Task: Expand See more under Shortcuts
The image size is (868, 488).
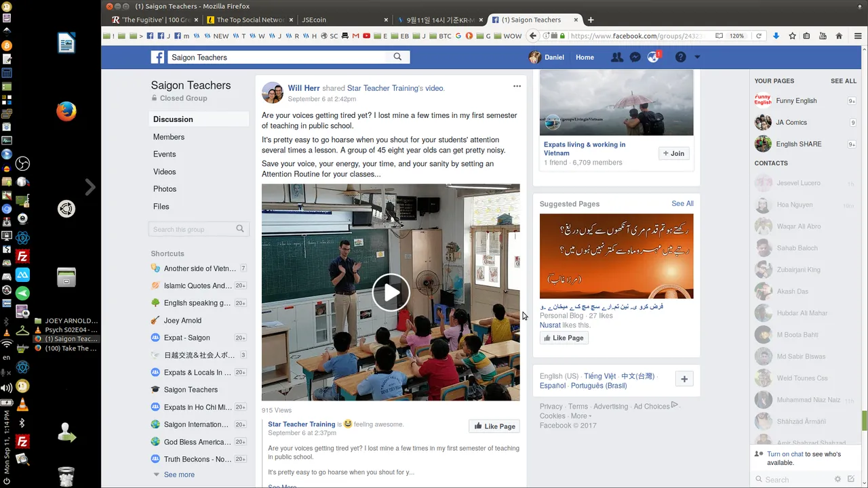Action: (x=179, y=474)
